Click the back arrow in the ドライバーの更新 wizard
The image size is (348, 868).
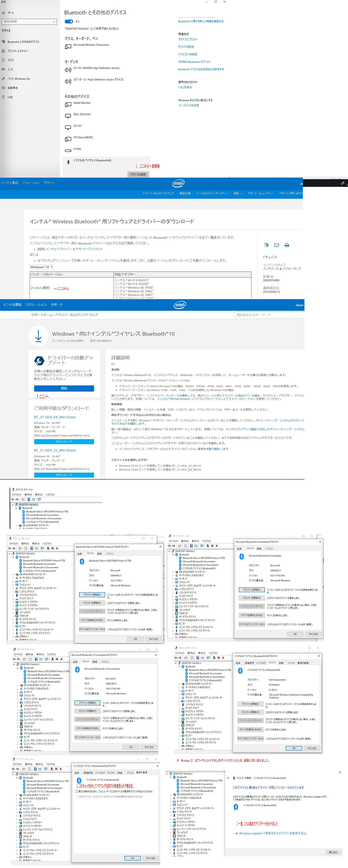[228, 778]
